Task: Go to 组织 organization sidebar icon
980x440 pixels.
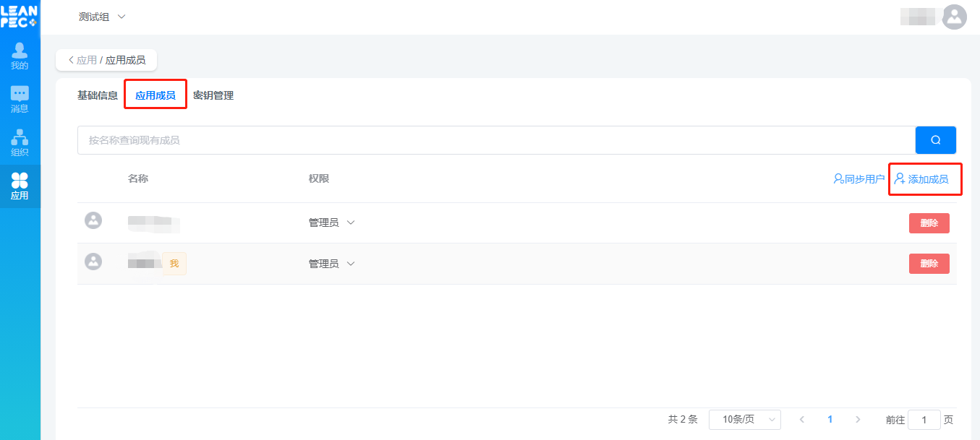Action: tap(20, 143)
